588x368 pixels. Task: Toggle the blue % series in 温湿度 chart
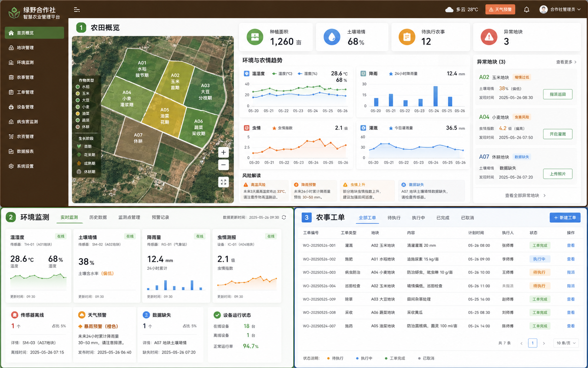307,74
